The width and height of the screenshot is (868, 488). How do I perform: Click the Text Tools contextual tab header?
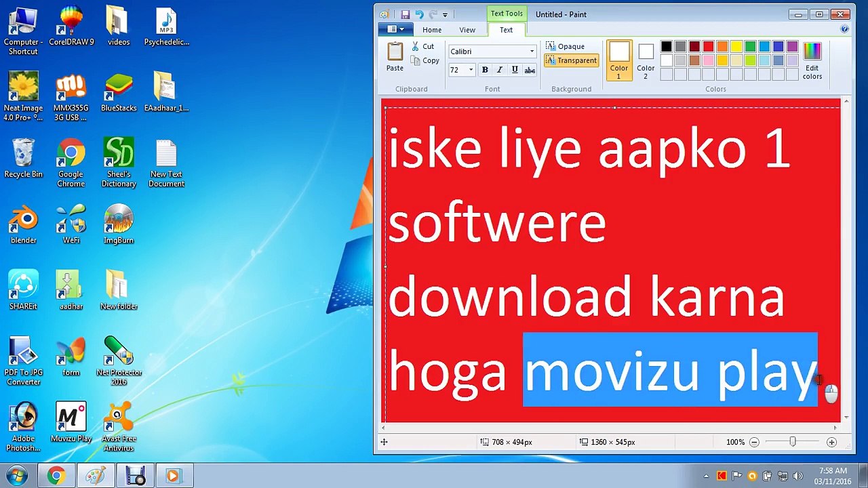click(x=507, y=14)
